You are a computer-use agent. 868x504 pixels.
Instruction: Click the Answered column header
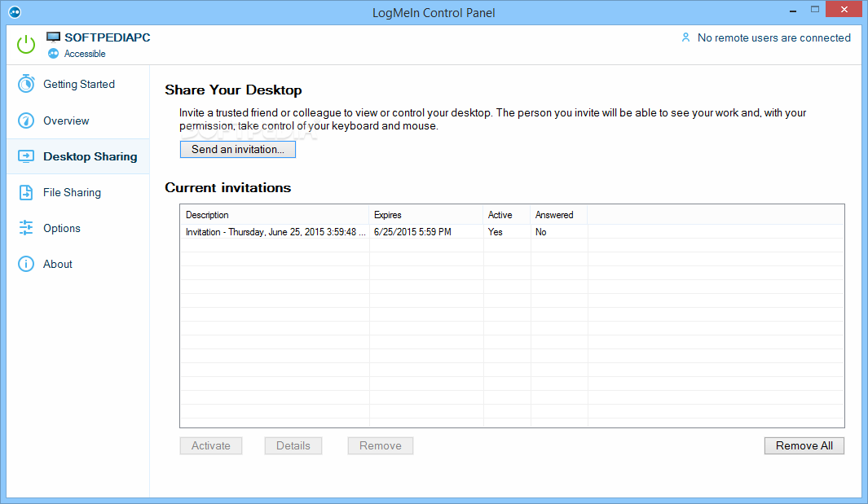[x=559, y=215]
